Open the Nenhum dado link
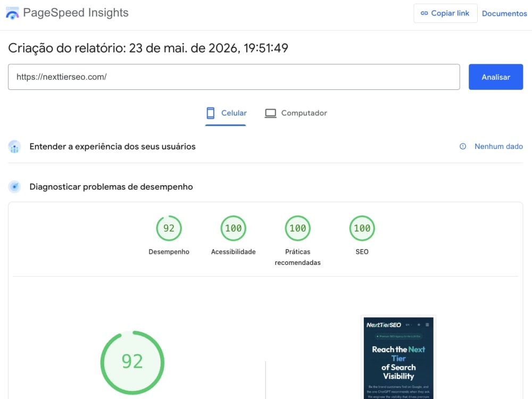 pos(498,147)
